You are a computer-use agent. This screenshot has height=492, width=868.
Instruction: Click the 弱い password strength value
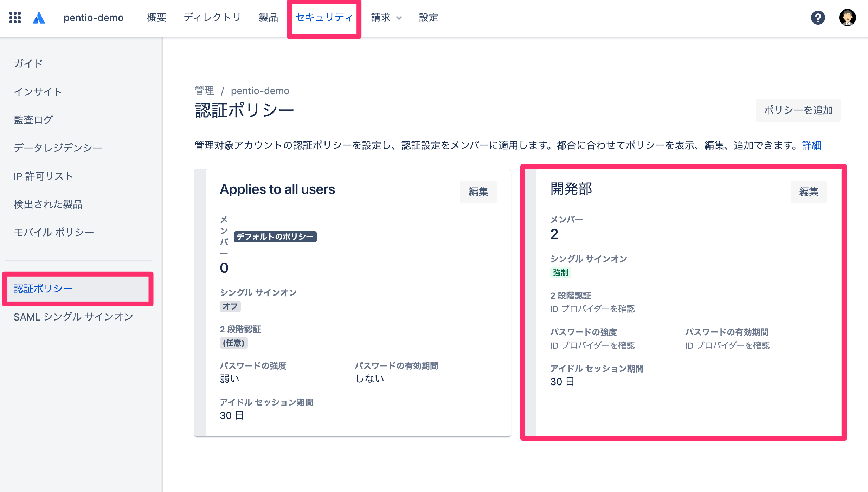(230, 378)
